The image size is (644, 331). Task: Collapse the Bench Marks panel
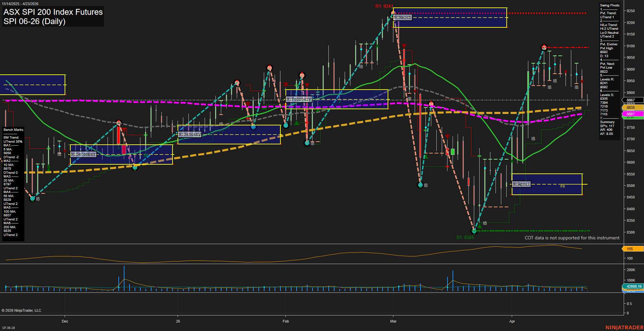pos(13,129)
